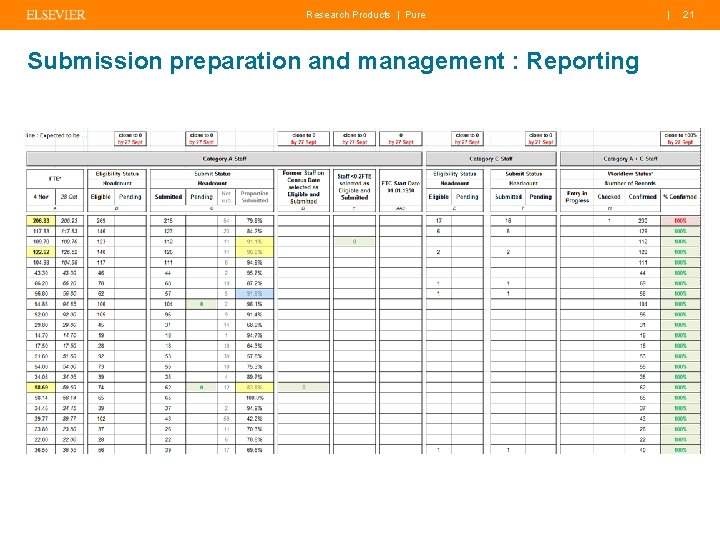Click the '215' Submitted cell in first row

(x=168, y=221)
